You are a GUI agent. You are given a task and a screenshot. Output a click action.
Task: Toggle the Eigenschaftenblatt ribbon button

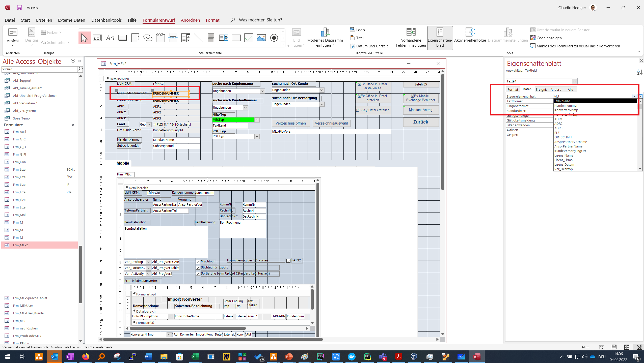pyautogui.click(x=440, y=38)
